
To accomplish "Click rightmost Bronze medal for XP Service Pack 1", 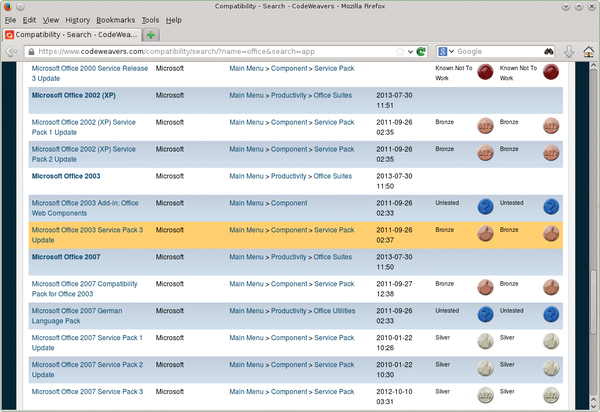I will 551,126.
